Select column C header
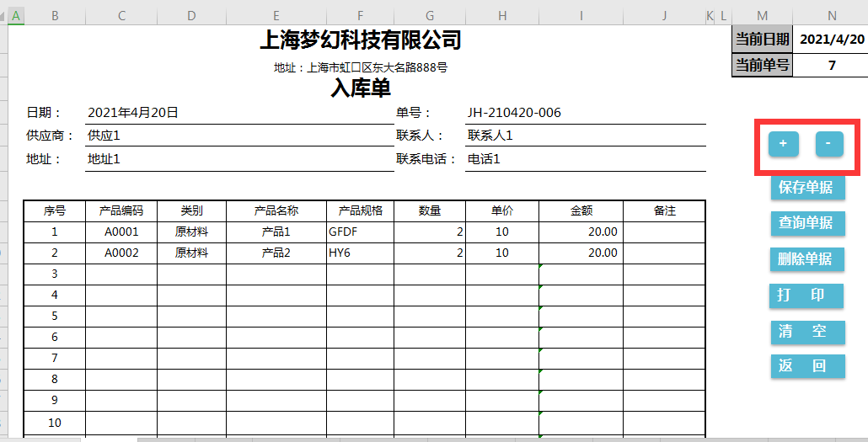Viewport: 868px width, 442px height. pyautogui.click(x=121, y=17)
